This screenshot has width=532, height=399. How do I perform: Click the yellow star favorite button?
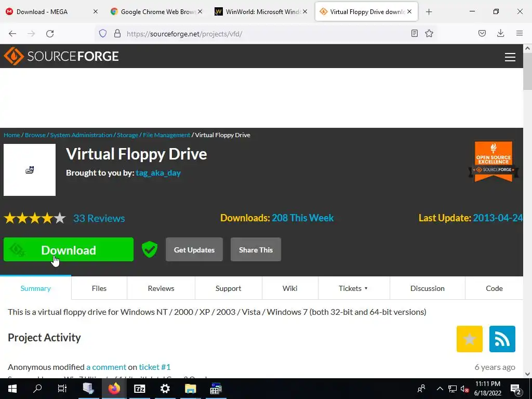(470, 339)
